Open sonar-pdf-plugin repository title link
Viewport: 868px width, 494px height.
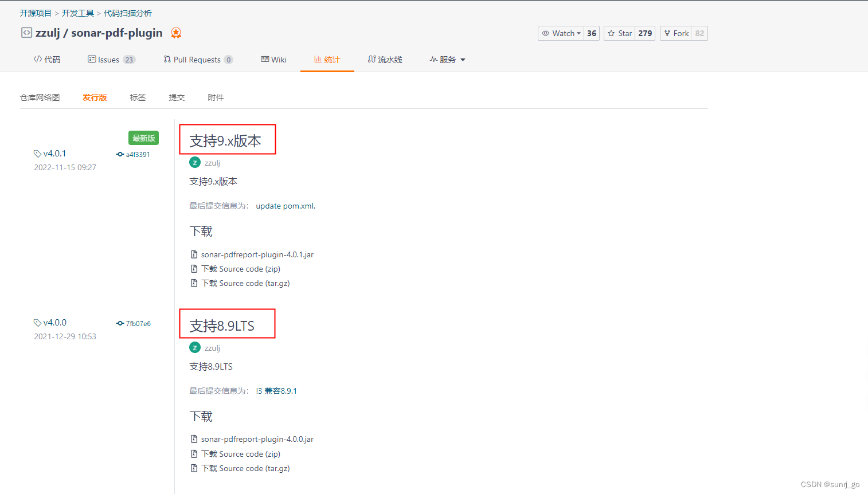click(117, 33)
